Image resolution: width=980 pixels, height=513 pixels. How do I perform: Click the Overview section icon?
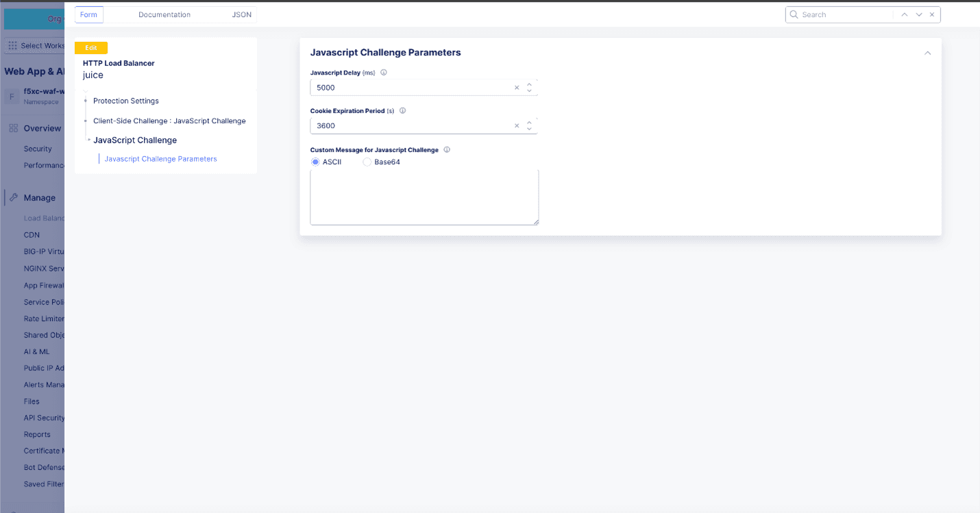click(x=12, y=127)
